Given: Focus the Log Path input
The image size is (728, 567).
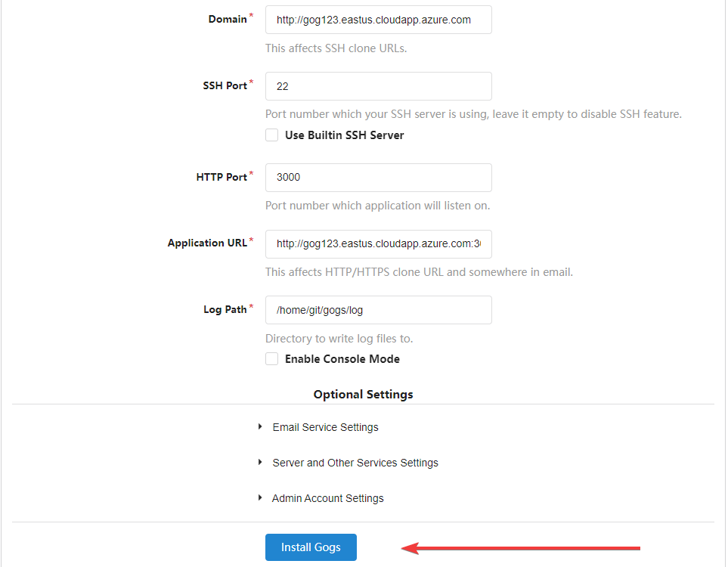Looking at the screenshot, I should (x=379, y=310).
